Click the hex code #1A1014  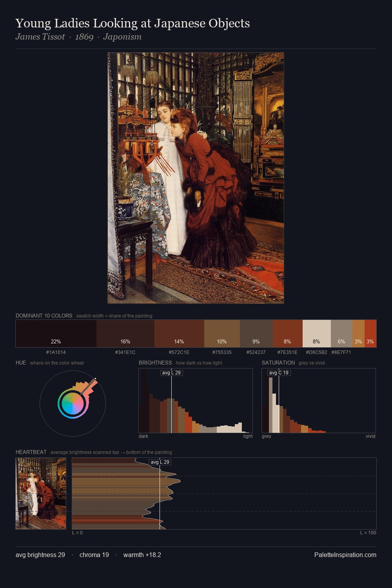click(56, 352)
